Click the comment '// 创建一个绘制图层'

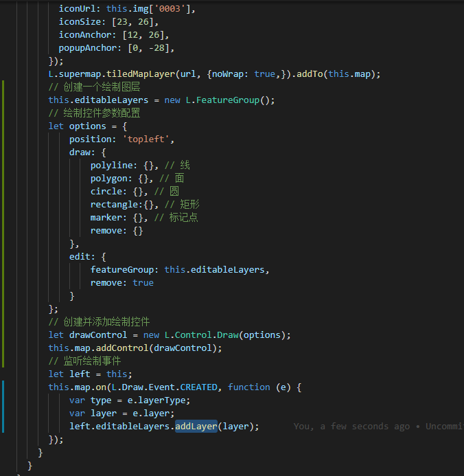(94, 87)
